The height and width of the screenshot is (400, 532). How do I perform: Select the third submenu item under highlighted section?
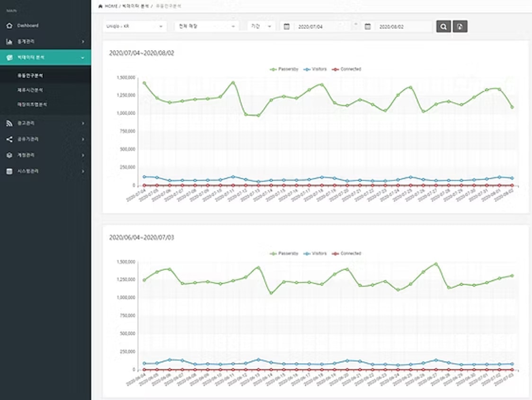[x=29, y=104]
